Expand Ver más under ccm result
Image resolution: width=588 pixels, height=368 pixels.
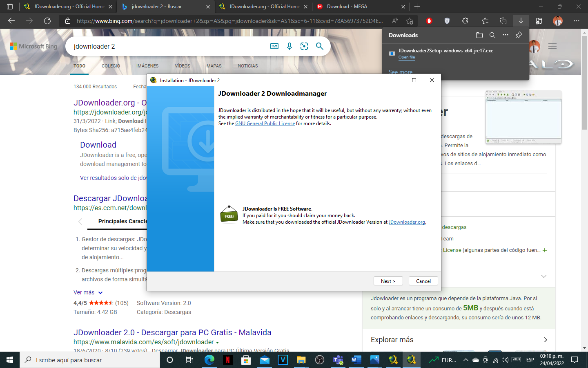(88, 292)
